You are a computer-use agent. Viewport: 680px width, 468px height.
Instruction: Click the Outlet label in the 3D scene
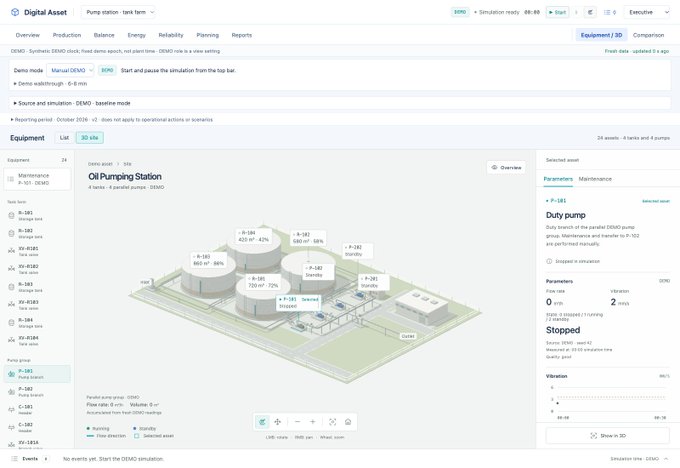(408, 336)
